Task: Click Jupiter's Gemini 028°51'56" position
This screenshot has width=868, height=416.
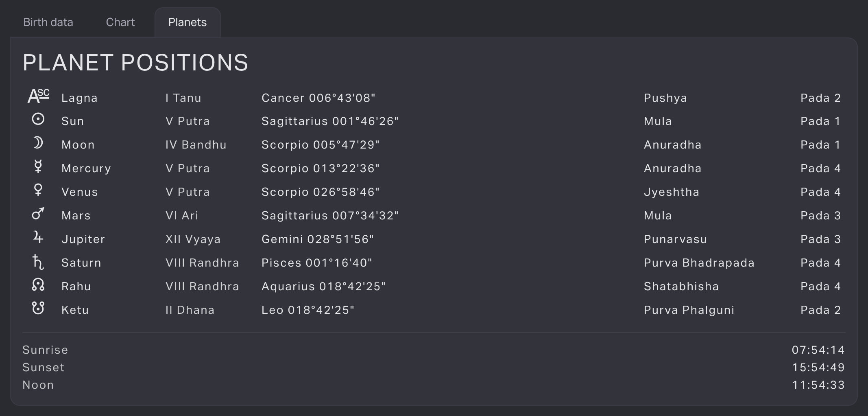Action: (x=318, y=239)
